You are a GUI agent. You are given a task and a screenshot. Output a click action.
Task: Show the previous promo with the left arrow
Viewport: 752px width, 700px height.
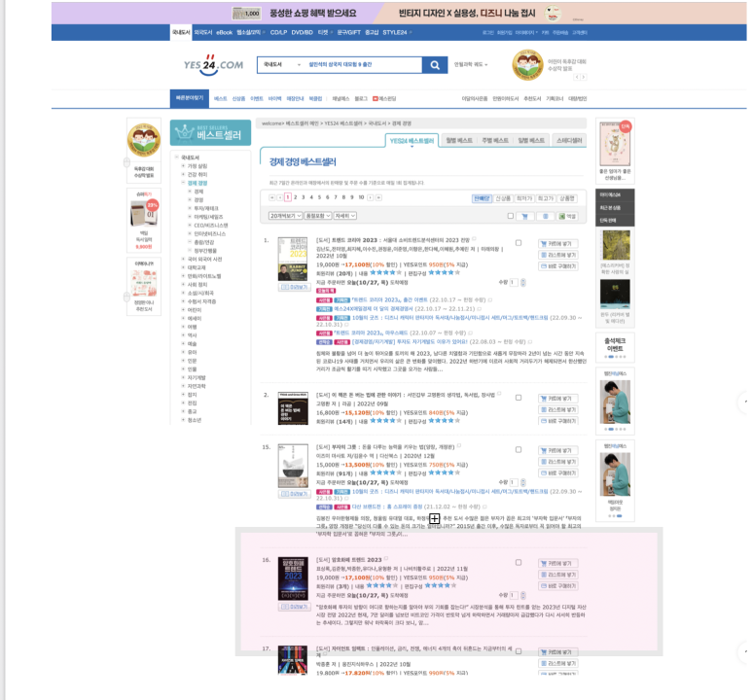577,77
